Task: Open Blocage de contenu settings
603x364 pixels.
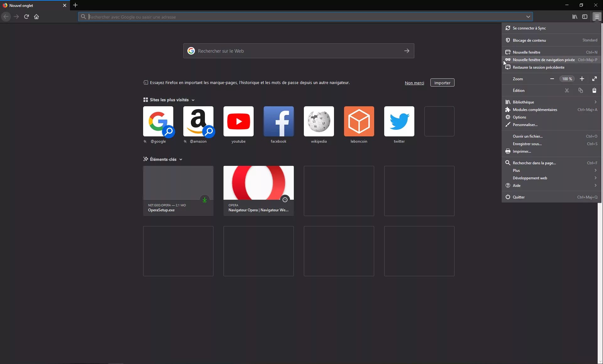Action: (551, 40)
